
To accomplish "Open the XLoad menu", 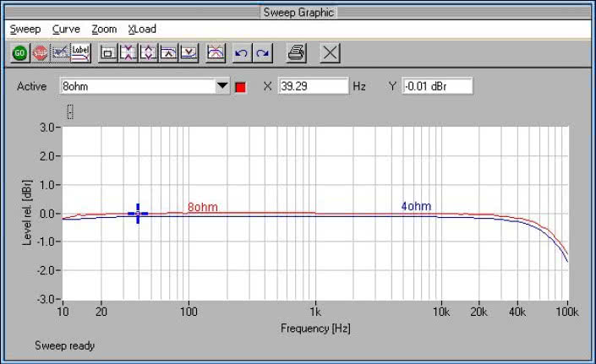I will click(x=142, y=29).
